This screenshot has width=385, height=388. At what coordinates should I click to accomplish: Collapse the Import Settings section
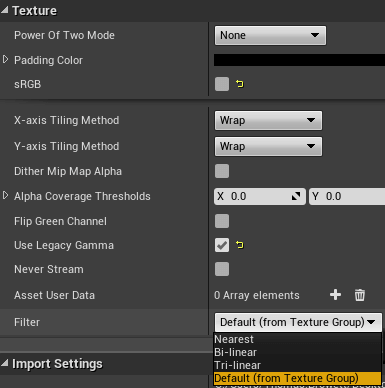tap(5, 363)
